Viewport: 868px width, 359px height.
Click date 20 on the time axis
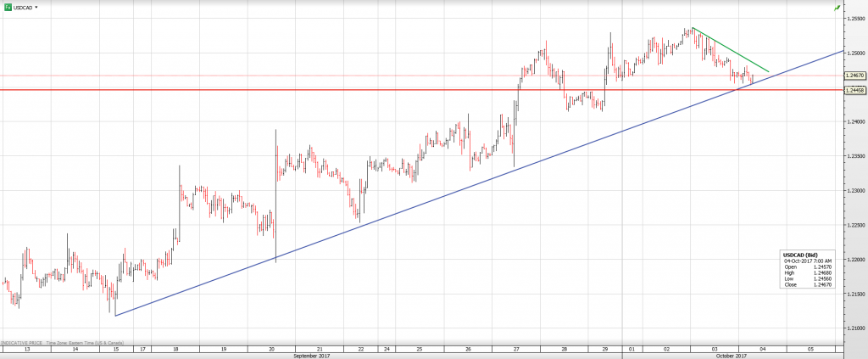272,349
